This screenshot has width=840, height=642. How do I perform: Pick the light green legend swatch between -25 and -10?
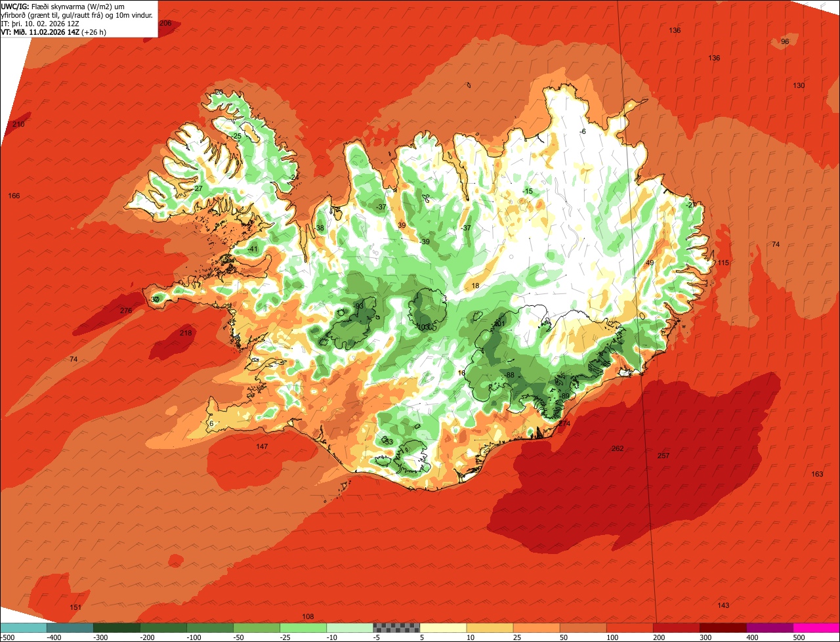pos(303,628)
